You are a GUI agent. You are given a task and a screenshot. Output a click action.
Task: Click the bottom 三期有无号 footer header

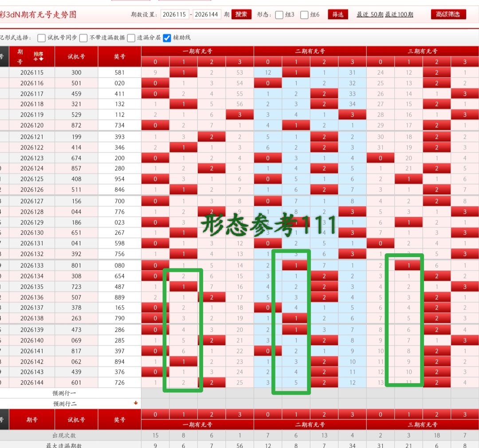coord(423,424)
